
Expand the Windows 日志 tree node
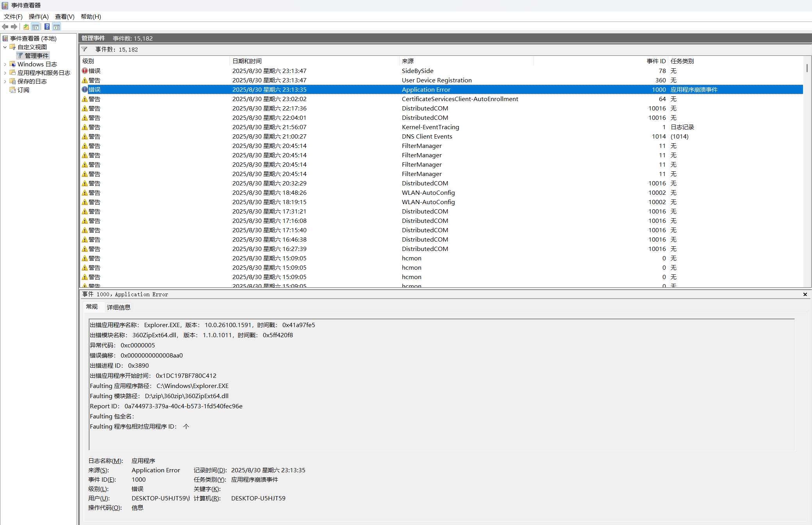point(5,64)
